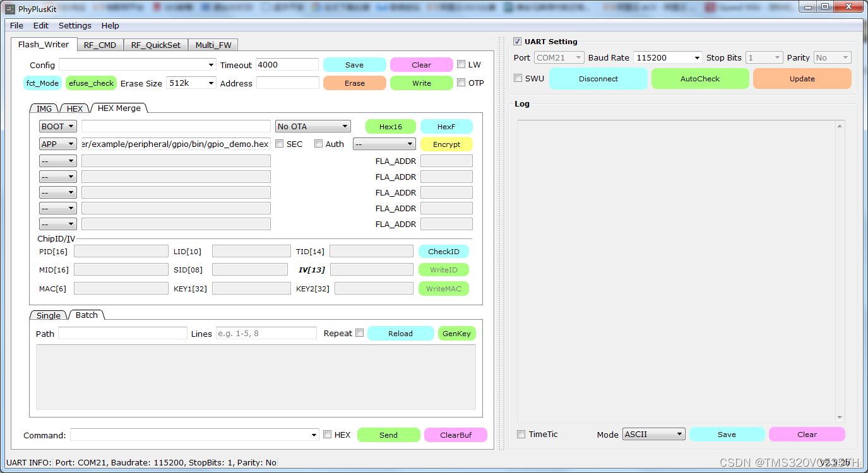Screen dimensions: 868x473
Task: Open the File menu
Action: pos(16,26)
